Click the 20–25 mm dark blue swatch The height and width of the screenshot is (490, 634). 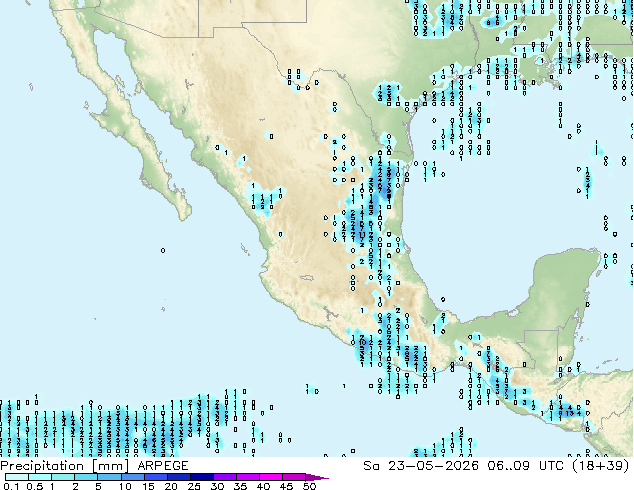pyautogui.click(x=178, y=477)
